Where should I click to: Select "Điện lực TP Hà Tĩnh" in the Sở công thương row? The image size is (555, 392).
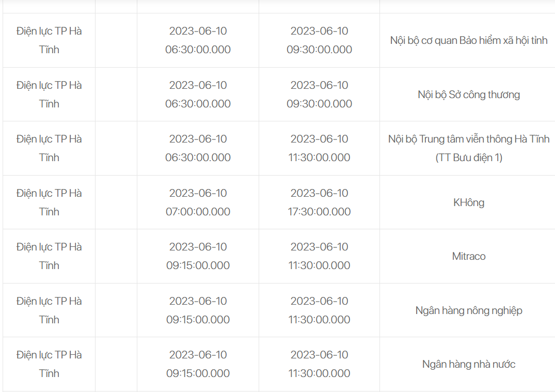(49, 95)
